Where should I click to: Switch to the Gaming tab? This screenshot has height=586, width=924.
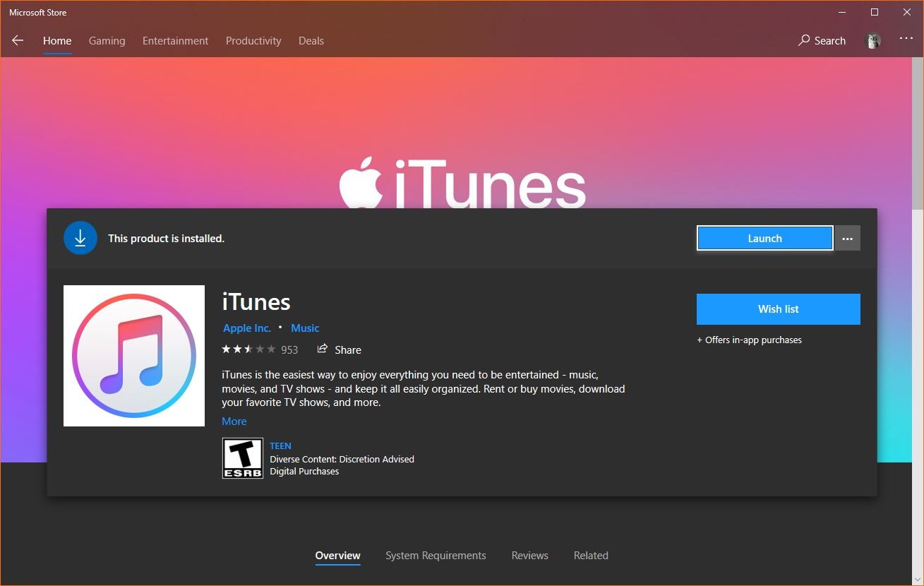tap(107, 41)
